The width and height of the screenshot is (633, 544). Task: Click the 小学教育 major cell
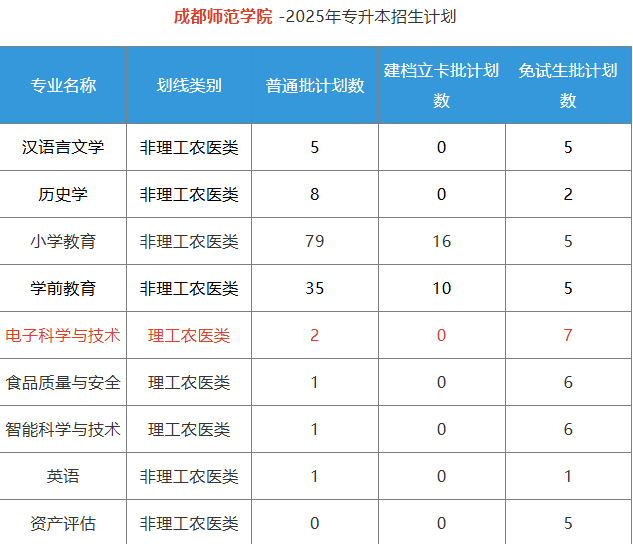point(63,241)
